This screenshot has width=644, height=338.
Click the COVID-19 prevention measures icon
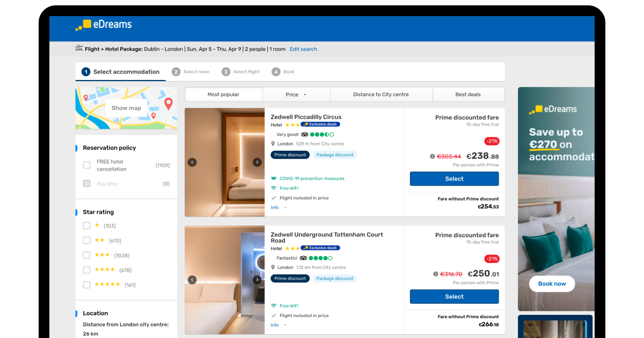pos(274,179)
